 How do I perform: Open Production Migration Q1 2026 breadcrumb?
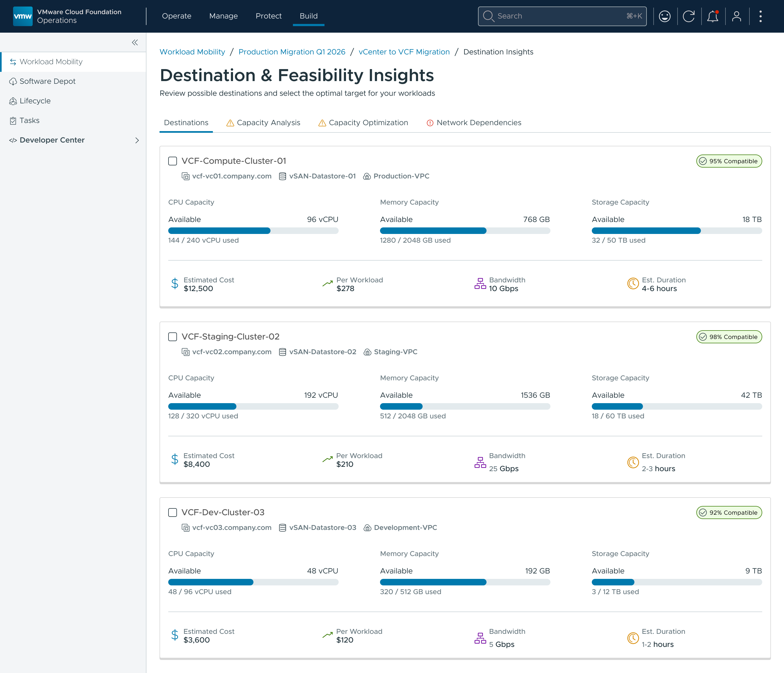point(292,52)
